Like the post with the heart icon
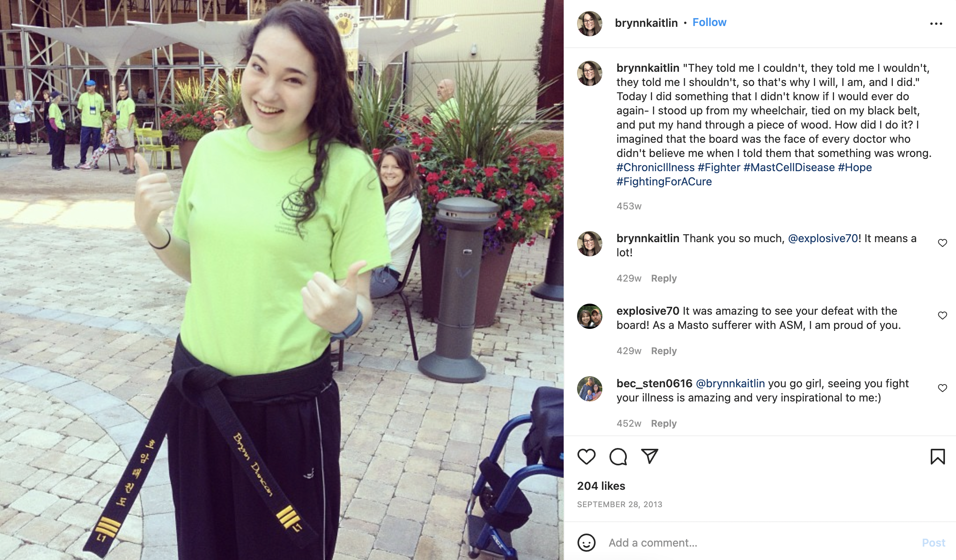The height and width of the screenshot is (560, 956). pos(586,457)
